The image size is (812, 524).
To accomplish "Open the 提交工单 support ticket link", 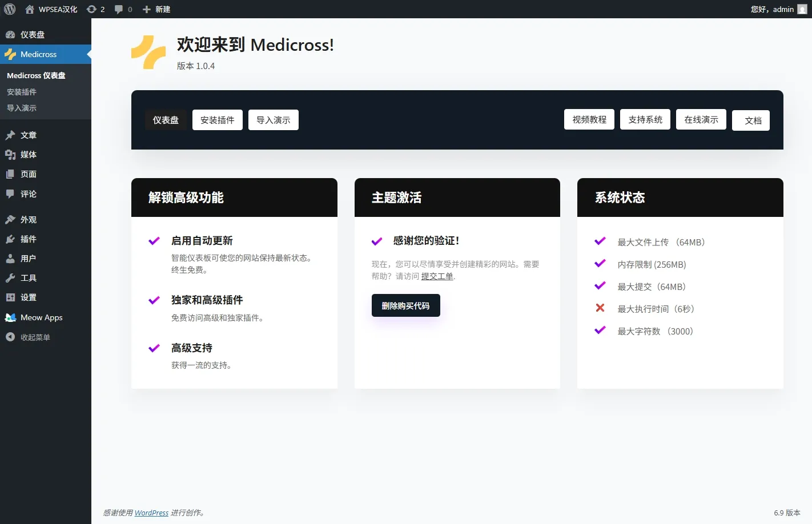I will [437, 276].
